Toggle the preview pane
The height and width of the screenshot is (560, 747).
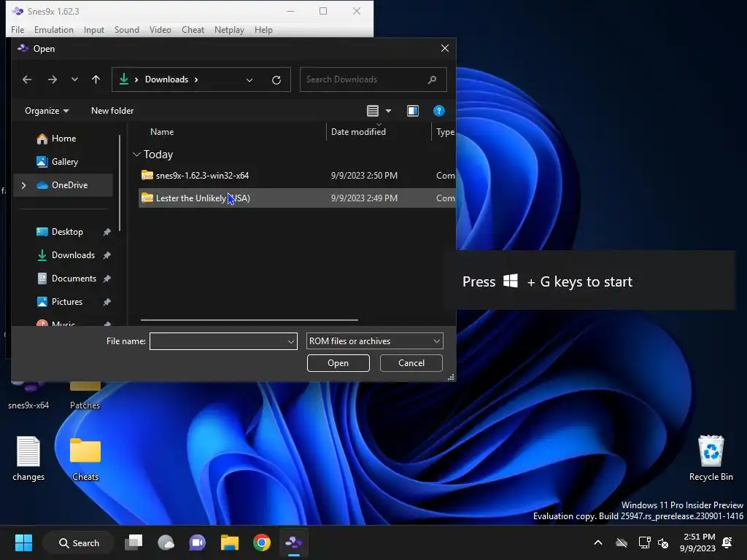pyautogui.click(x=413, y=111)
